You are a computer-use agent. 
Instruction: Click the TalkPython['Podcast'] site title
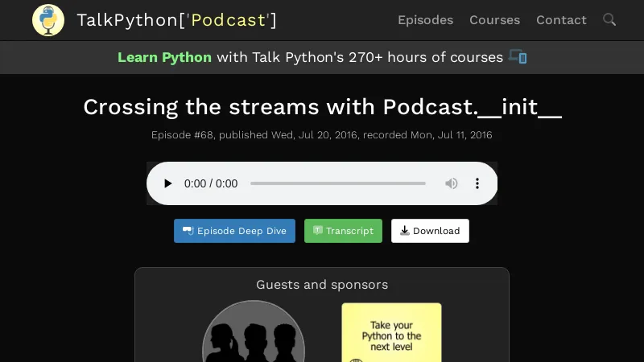click(176, 20)
